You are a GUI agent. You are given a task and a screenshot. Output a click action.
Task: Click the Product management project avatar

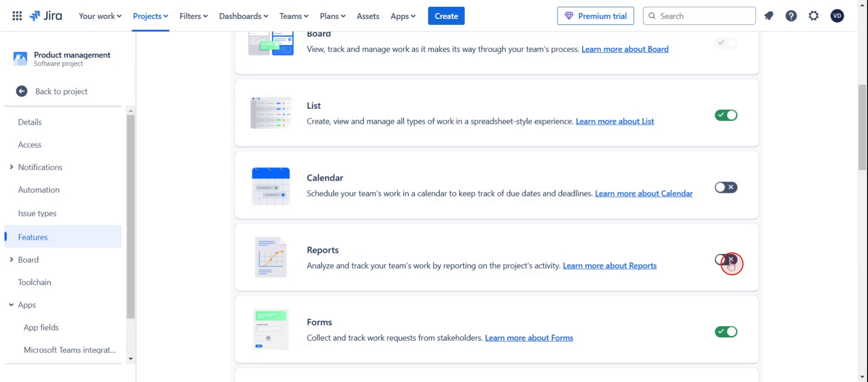coord(20,59)
